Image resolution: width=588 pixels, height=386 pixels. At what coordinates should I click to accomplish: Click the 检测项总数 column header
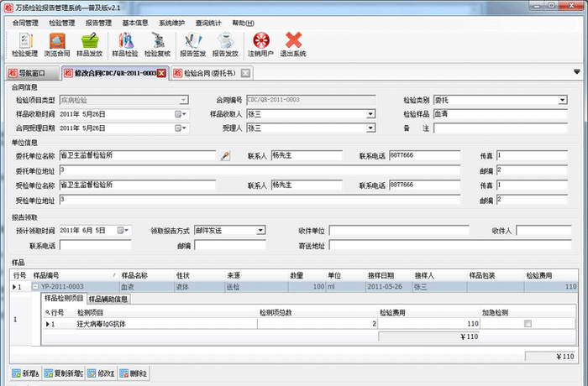coord(317,312)
